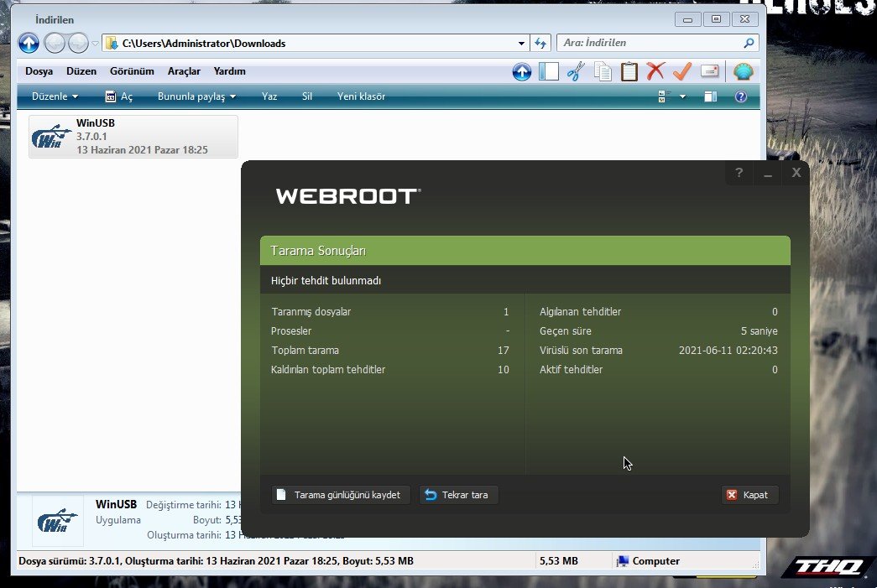Click the WinUSB icon in details pane

click(x=58, y=520)
